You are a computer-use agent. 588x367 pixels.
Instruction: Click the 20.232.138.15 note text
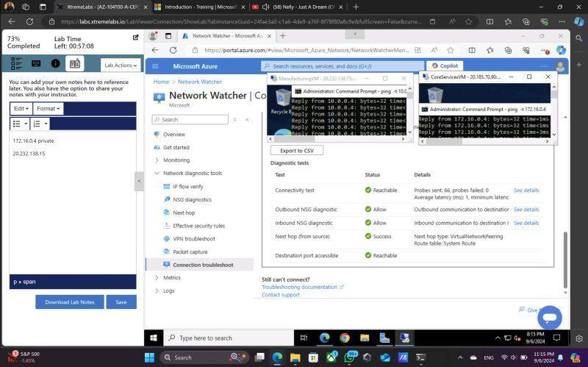tap(29, 154)
